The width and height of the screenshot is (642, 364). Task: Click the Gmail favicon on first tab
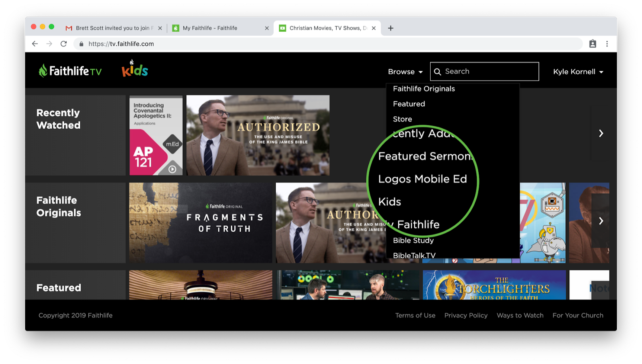(69, 28)
